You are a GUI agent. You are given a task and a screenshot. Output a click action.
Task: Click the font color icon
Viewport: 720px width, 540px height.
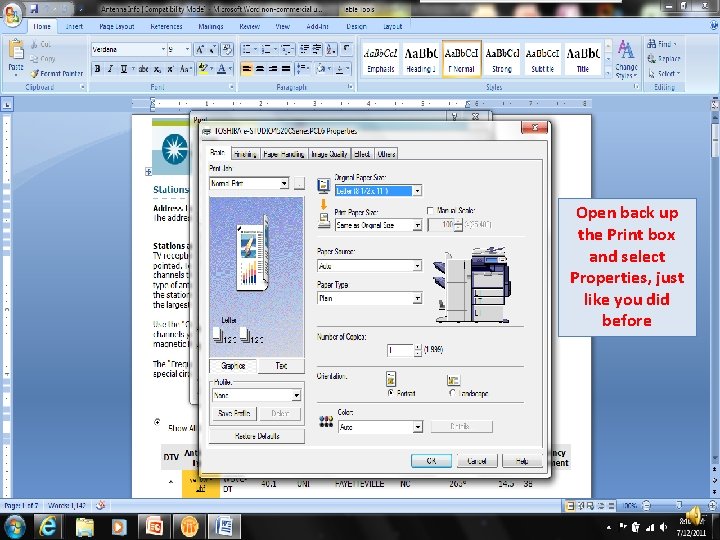point(221,69)
